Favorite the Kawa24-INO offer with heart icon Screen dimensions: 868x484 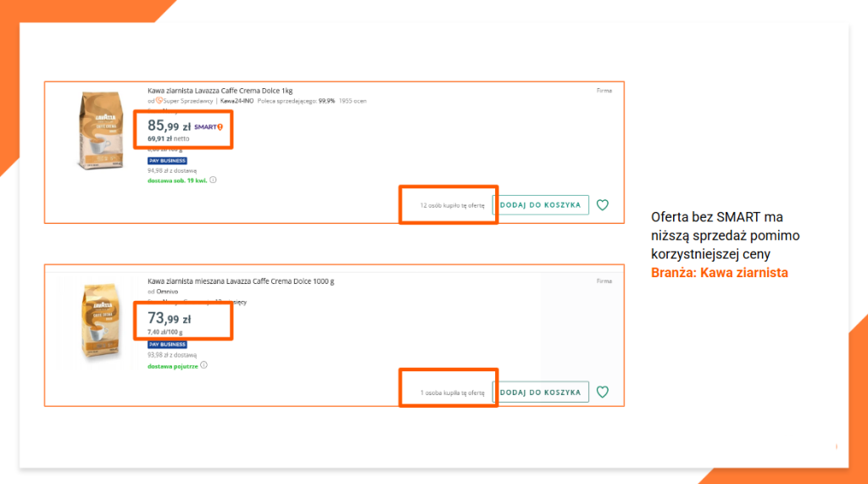click(x=603, y=205)
